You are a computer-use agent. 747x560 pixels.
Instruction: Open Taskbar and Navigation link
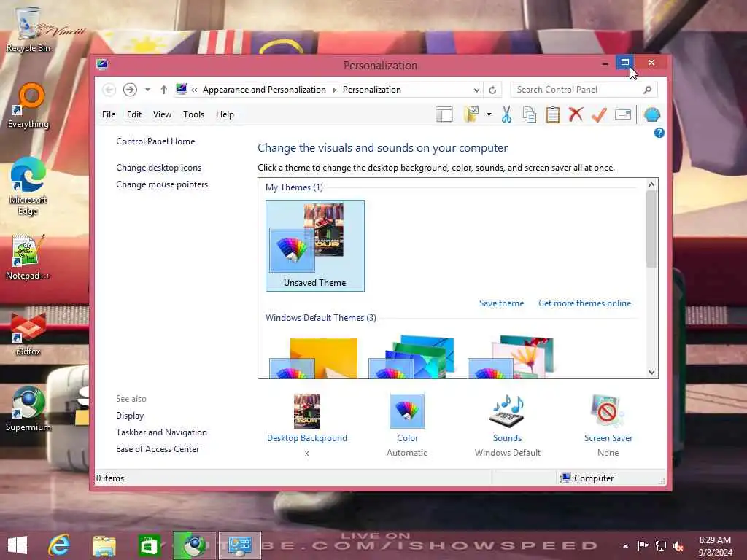pyautogui.click(x=161, y=432)
